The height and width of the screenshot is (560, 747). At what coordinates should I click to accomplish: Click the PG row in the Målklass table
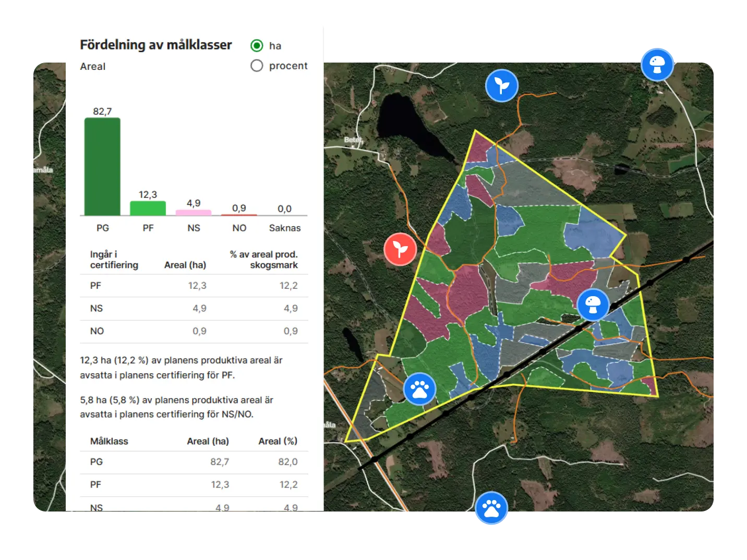194,462
